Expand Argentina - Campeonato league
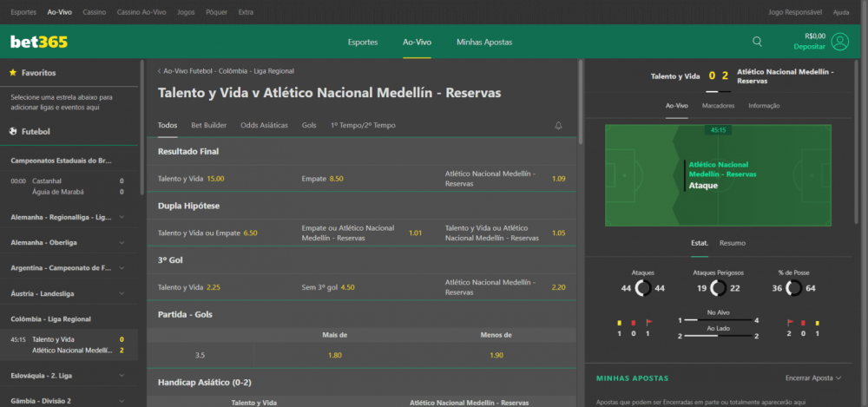868x407 pixels. 69,268
